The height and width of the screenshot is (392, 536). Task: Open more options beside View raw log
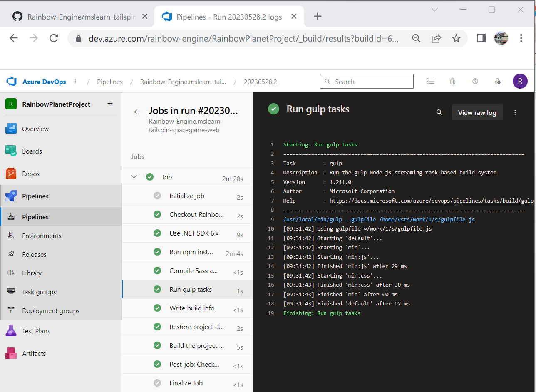[515, 112]
